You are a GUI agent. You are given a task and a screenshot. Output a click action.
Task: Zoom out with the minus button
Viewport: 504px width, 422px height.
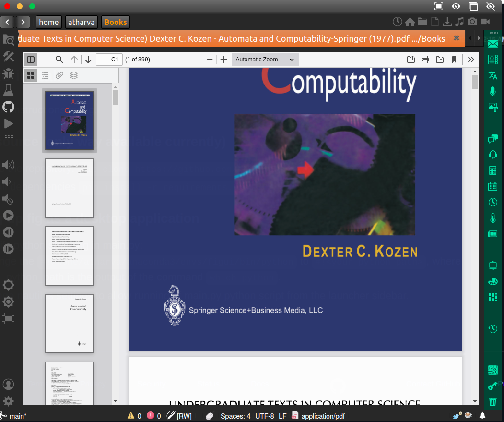point(210,60)
